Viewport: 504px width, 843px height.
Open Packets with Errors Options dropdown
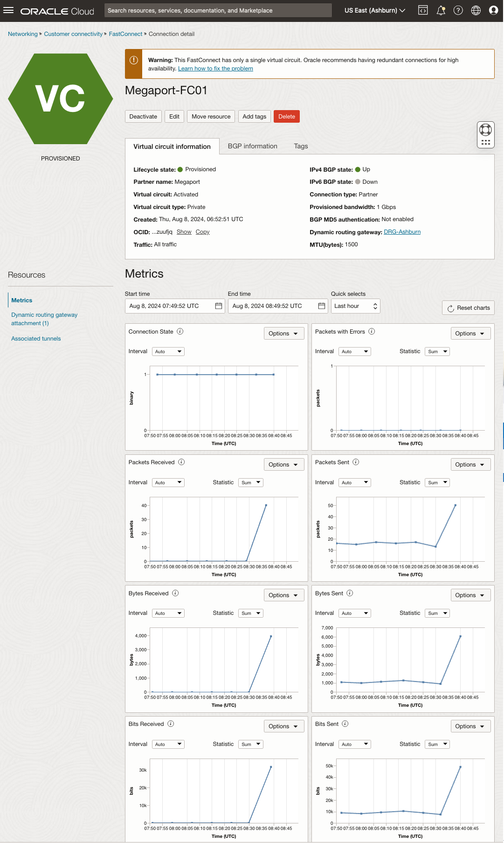(470, 334)
